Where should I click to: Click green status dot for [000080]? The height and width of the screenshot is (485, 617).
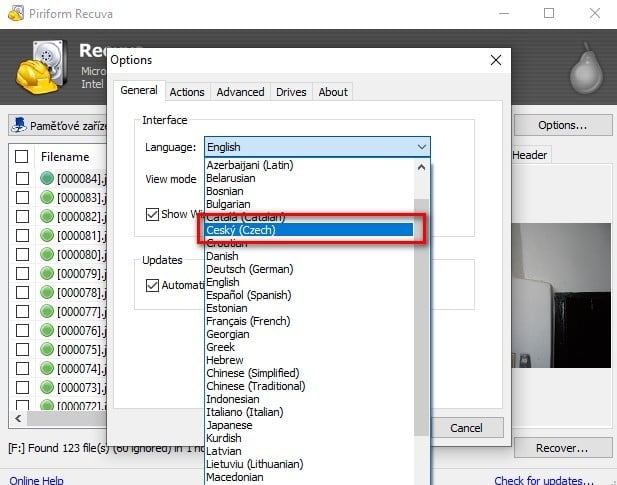pos(47,254)
